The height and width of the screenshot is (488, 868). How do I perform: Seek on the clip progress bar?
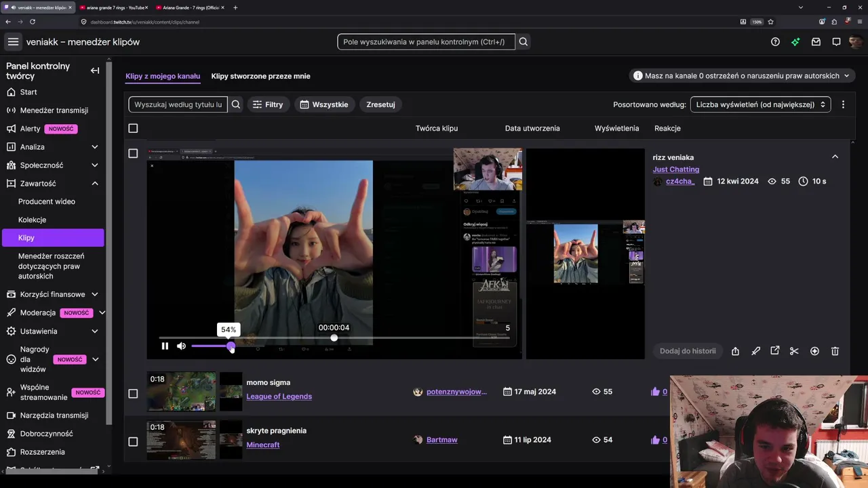[334, 338]
